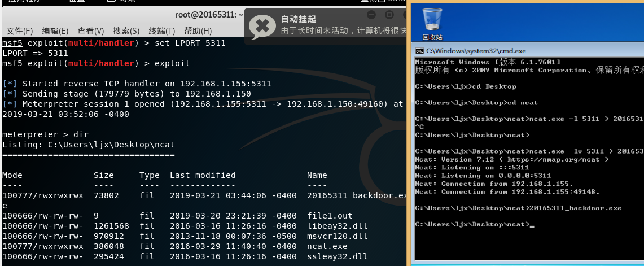Click 'Sending stage (179779 bytes)' line
Viewport: 644px width, 266px height.
126,94
